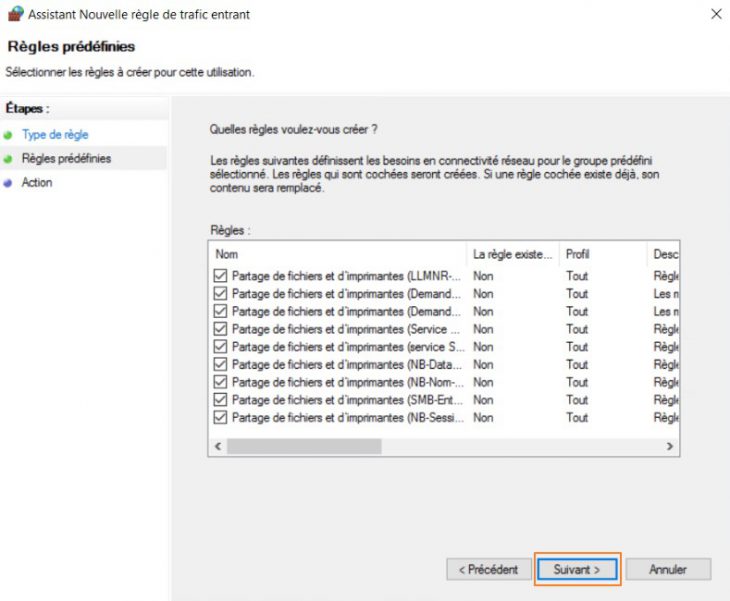This screenshot has height=601, width=730.
Task: Toggle checkbox for SMB-Ent file sharing rule
Action: [220, 399]
